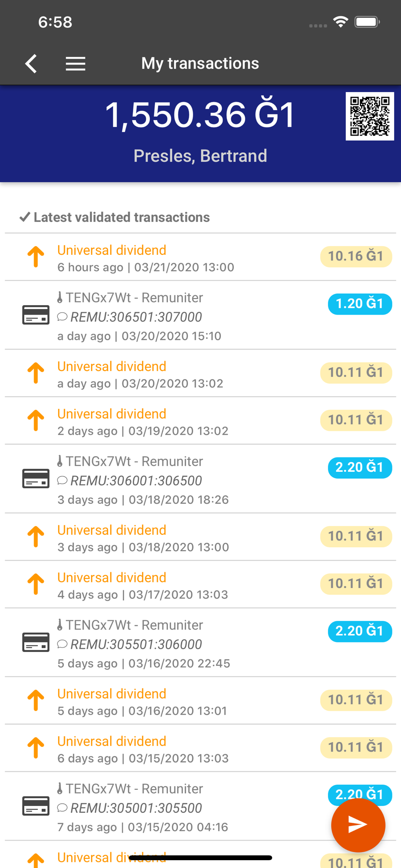The height and width of the screenshot is (868, 401).
Task: Tap card icon for REMU:306501:307000 transaction
Action: (36, 315)
